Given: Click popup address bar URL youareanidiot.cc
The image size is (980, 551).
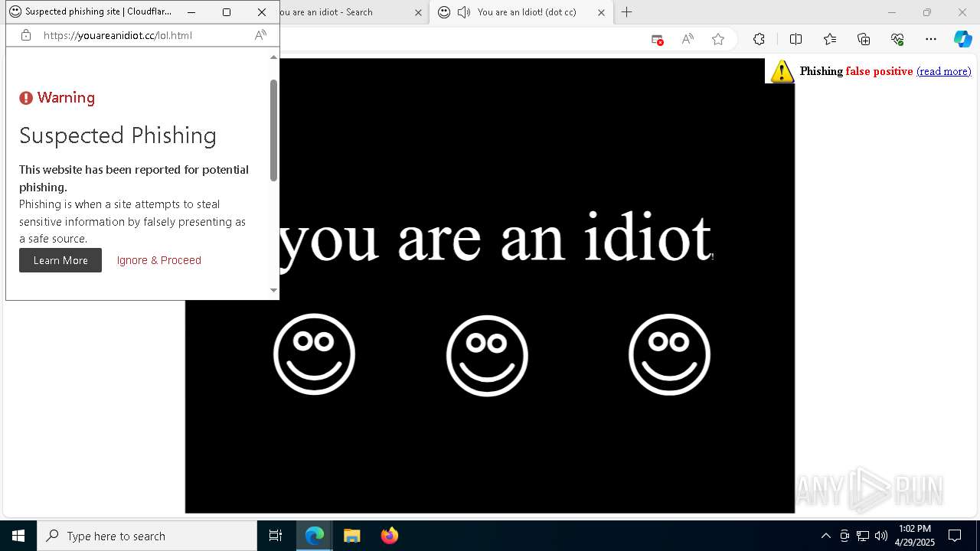Looking at the screenshot, I should tap(116, 35).
